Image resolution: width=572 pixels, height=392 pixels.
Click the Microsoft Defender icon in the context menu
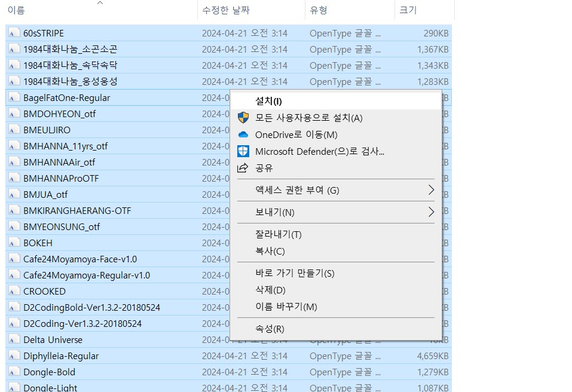point(243,151)
